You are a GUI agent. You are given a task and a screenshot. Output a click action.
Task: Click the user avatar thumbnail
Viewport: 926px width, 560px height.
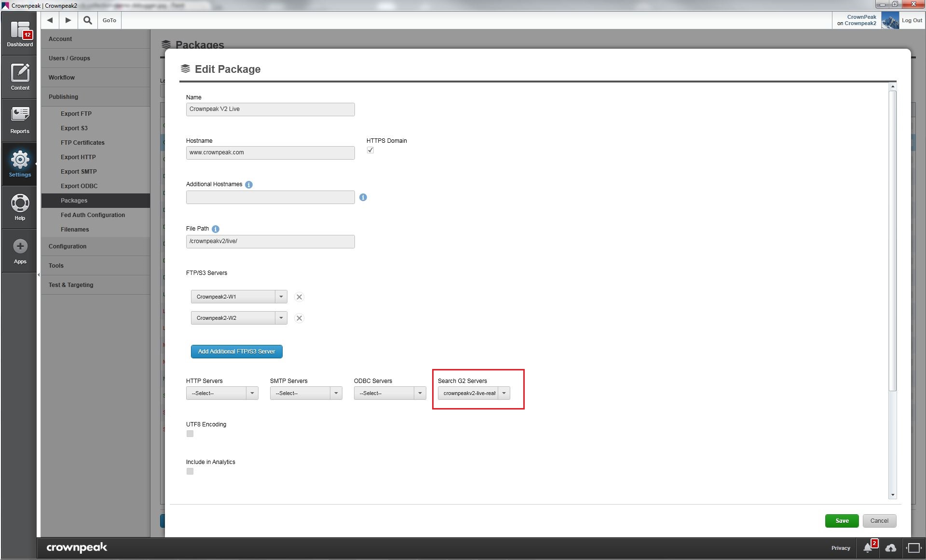(x=890, y=20)
